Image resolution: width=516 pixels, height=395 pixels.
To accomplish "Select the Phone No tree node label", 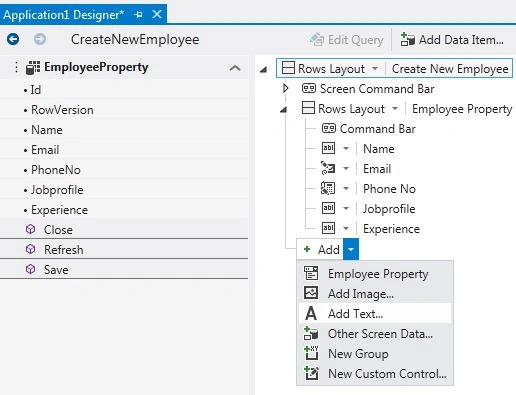I will [x=389, y=189].
